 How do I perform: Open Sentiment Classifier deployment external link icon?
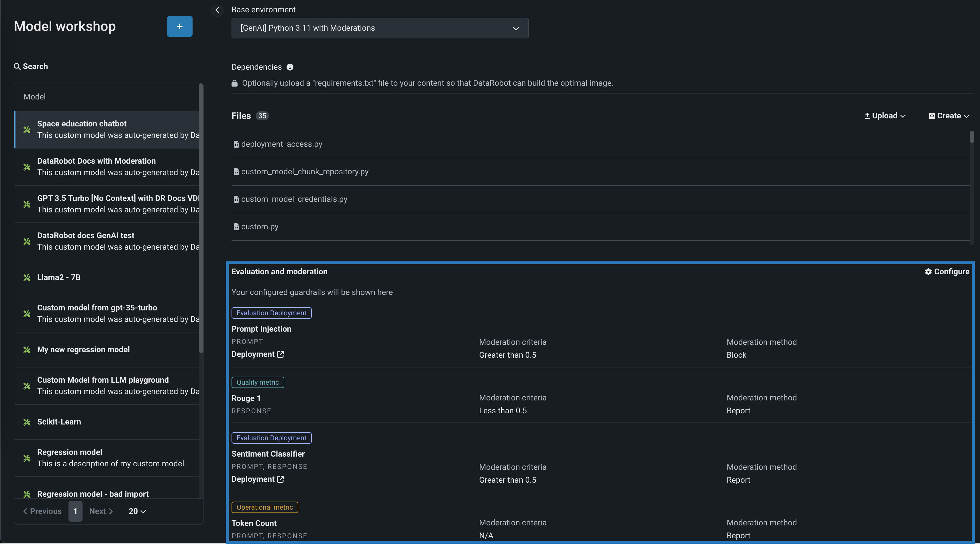(281, 479)
